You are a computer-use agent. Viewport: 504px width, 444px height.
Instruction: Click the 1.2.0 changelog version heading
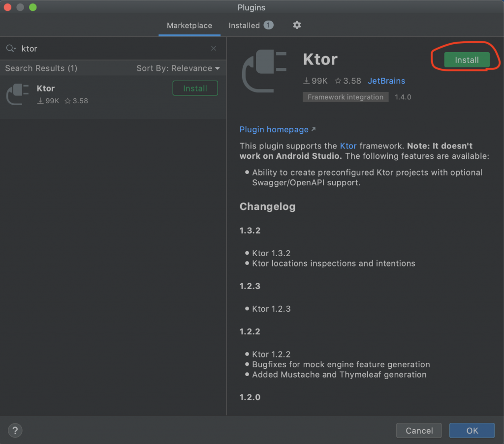click(x=250, y=397)
